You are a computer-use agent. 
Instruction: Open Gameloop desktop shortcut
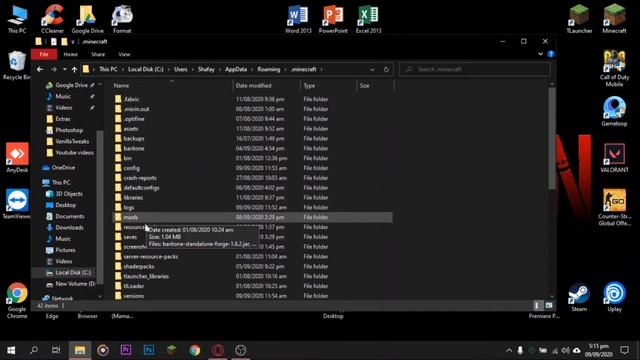click(614, 111)
